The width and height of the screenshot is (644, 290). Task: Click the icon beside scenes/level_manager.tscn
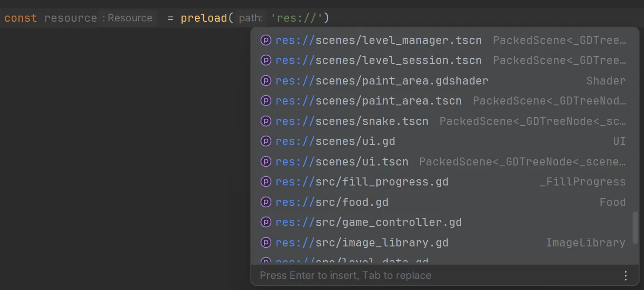(266, 40)
